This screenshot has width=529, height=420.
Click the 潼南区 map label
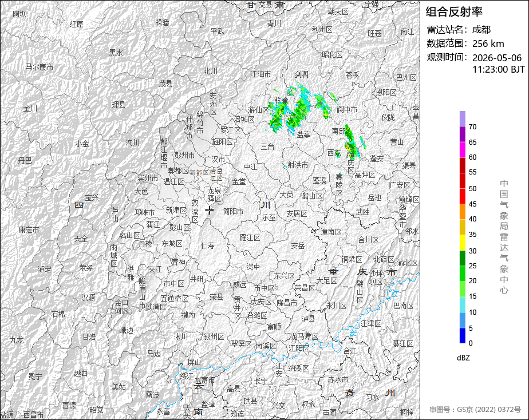331,232
